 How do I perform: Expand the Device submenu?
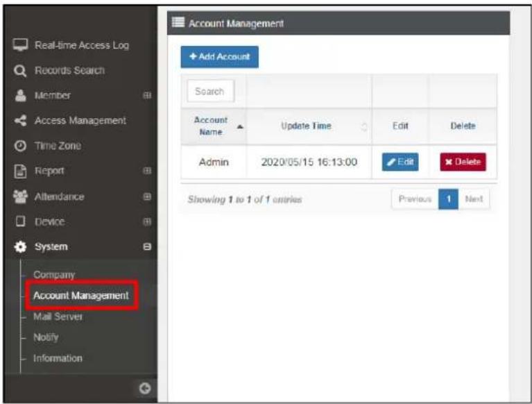(x=147, y=221)
